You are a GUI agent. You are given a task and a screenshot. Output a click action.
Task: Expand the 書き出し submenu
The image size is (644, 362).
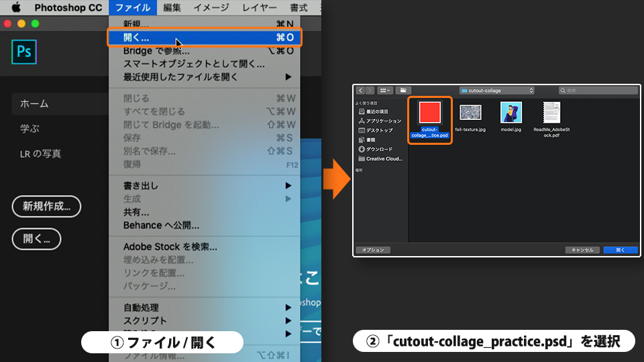tap(205, 186)
